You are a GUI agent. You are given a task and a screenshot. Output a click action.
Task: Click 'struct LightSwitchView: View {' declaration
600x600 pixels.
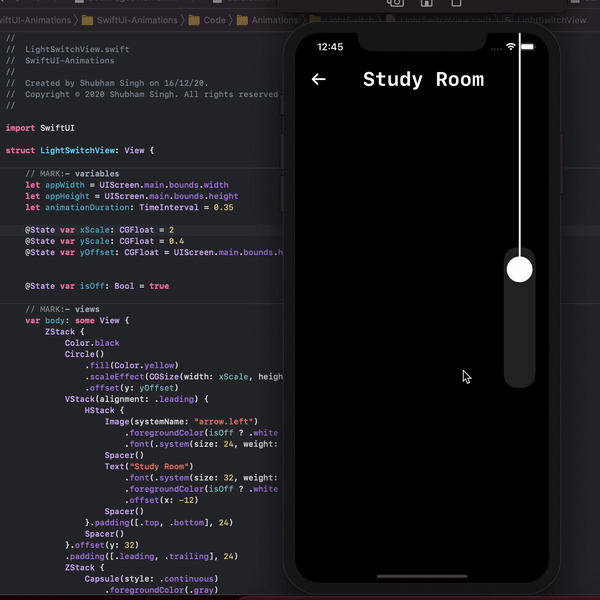pos(80,150)
